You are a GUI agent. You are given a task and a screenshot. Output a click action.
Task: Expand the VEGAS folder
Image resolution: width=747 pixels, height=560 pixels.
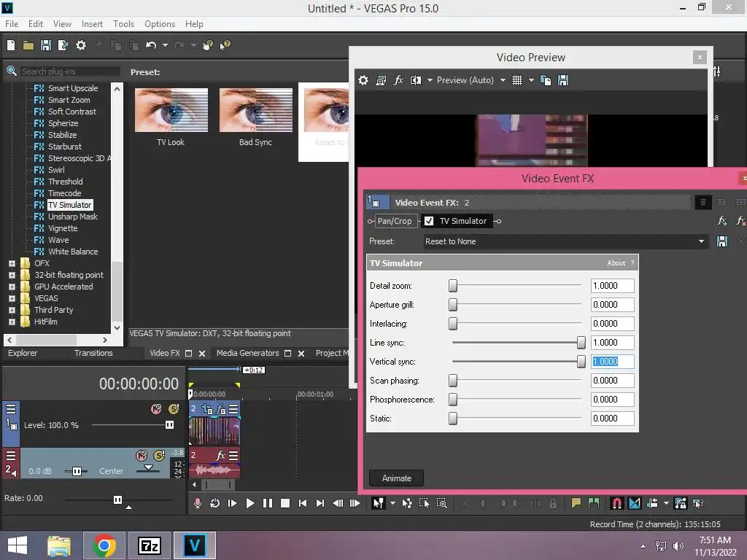pyautogui.click(x=12, y=298)
